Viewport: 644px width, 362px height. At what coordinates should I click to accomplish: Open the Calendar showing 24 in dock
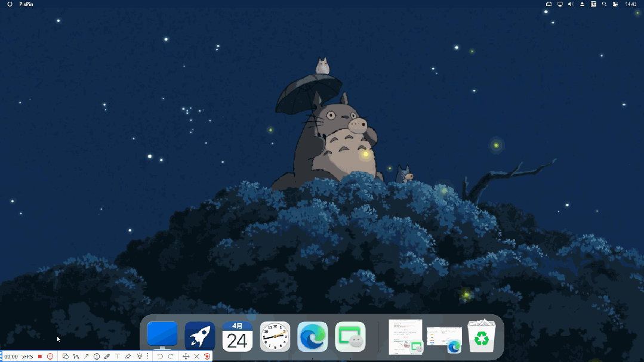tap(238, 337)
